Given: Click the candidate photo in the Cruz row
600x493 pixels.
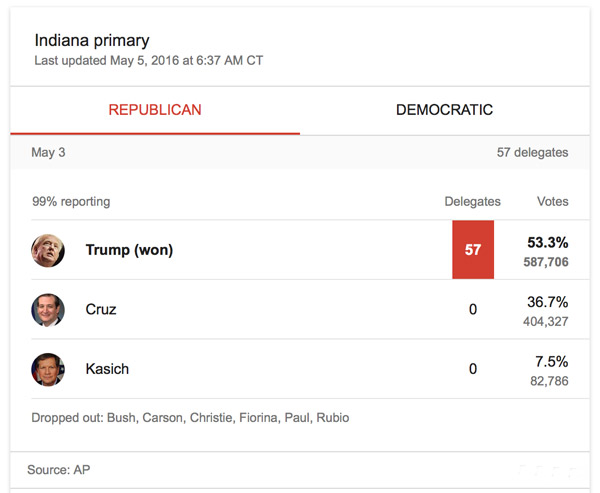Looking at the screenshot, I should 48,310.
